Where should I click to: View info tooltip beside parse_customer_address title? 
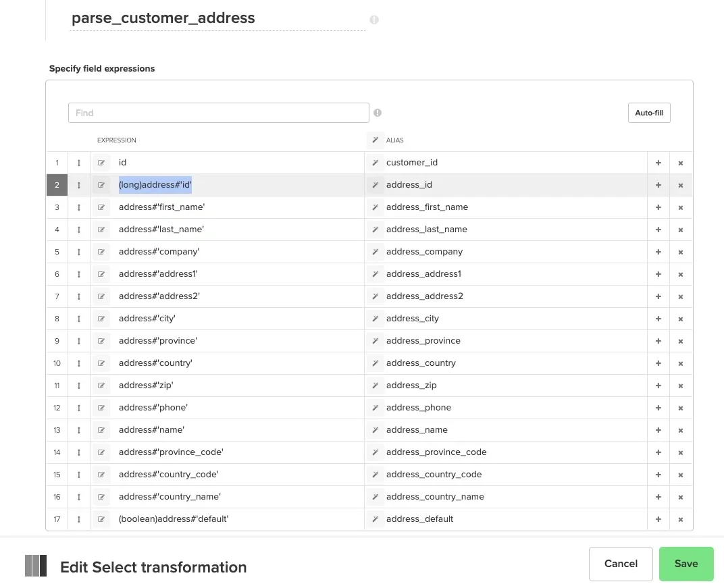(x=373, y=20)
